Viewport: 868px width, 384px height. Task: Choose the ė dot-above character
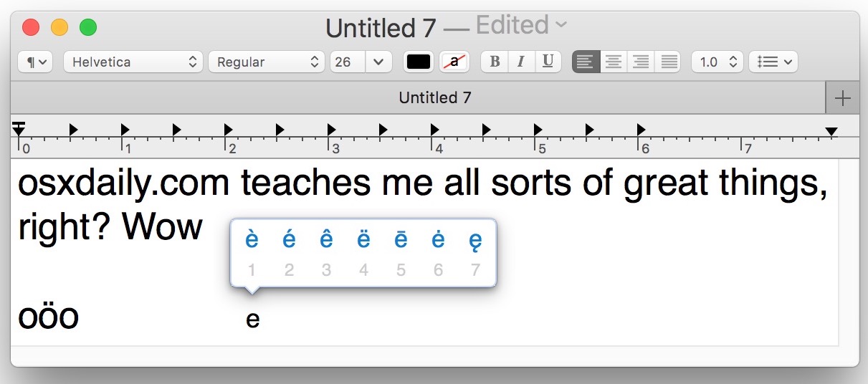coord(438,241)
